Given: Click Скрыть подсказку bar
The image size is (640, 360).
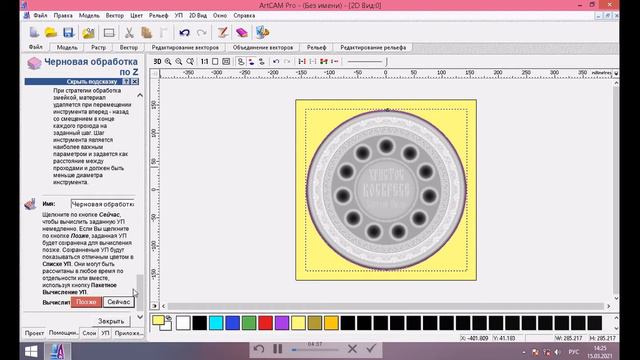Looking at the screenshot, I should coord(82,82).
